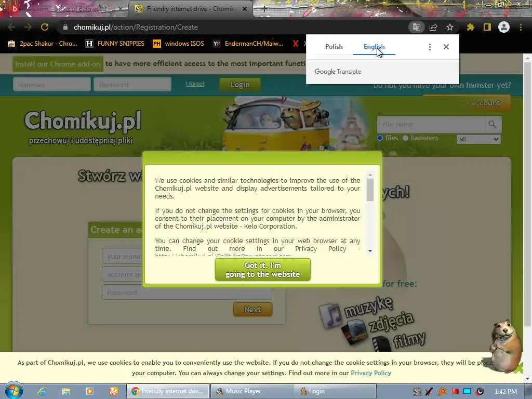532x399 pixels.
Task: Launch Internet Explorer from the taskbar
Action: (x=42, y=391)
